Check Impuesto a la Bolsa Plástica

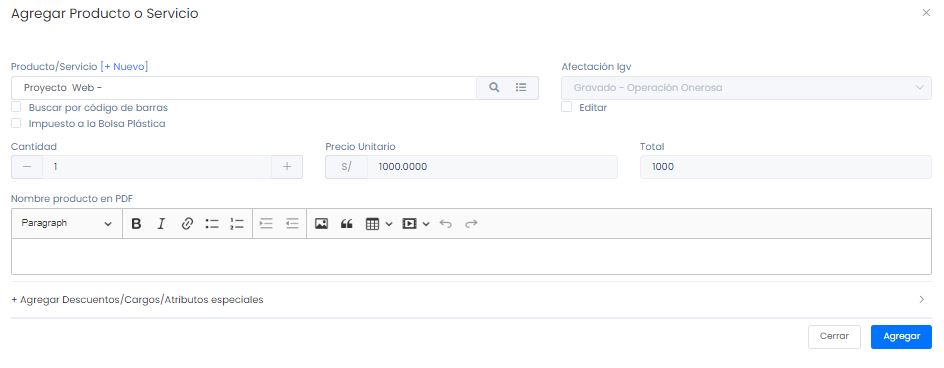16,123
